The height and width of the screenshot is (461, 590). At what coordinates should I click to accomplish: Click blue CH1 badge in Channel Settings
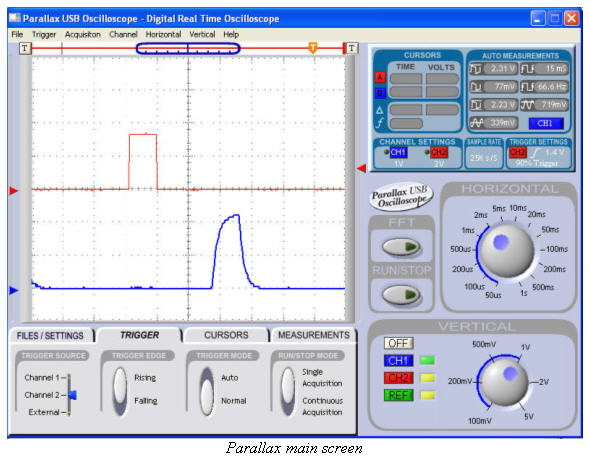[398, 152]
